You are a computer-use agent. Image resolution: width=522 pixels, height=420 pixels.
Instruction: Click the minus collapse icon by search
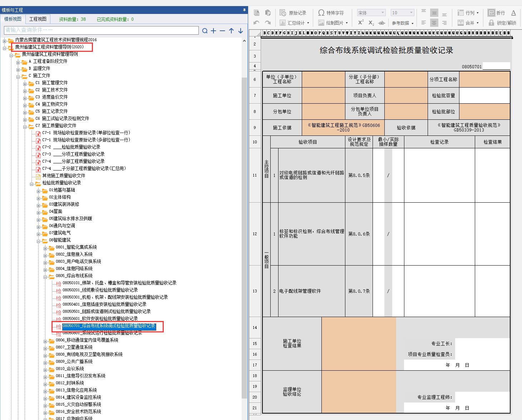pos(222,31)
